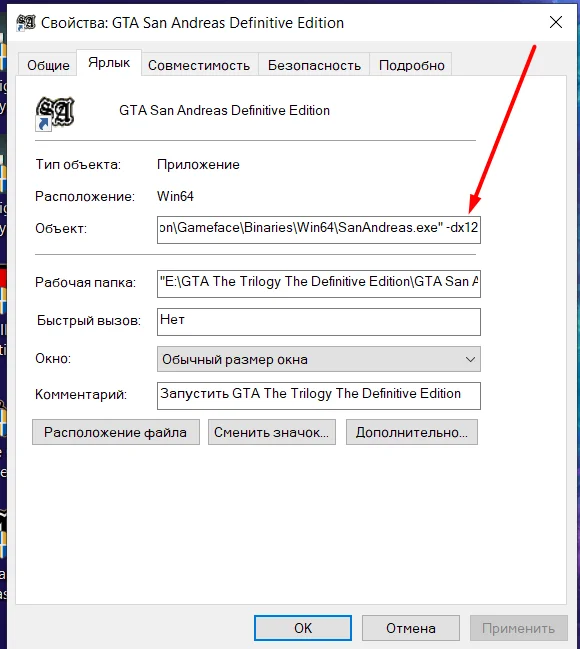Click the Рабочая папка input field
580x649 pixels.
(319, 284)
